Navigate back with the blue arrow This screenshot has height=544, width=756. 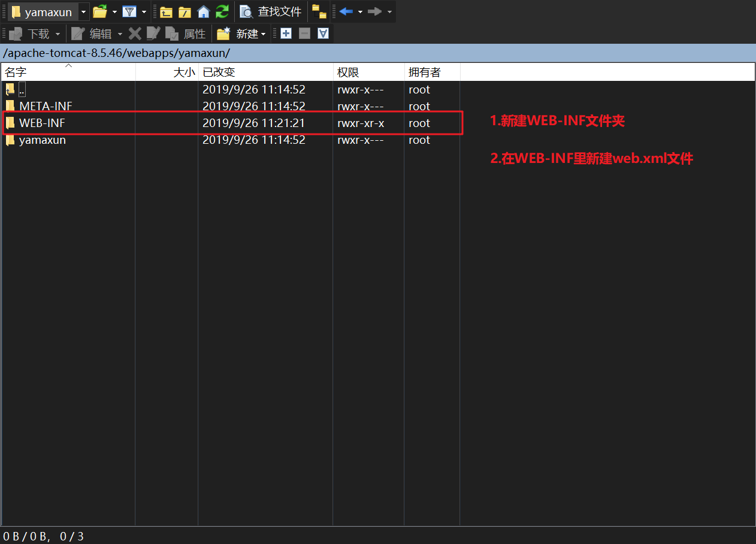(346, 11)
